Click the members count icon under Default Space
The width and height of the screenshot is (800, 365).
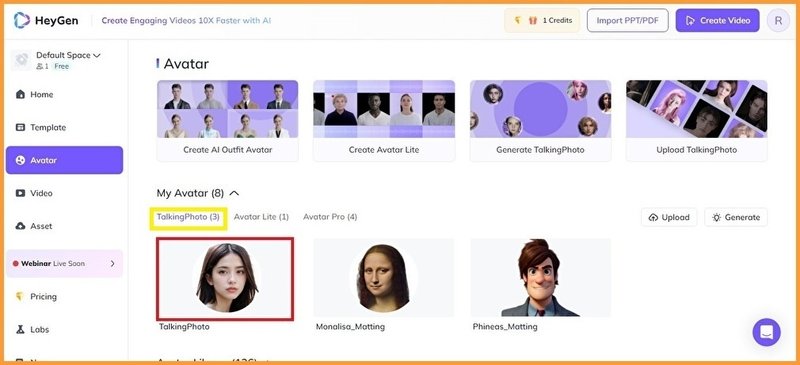[39, 66]
